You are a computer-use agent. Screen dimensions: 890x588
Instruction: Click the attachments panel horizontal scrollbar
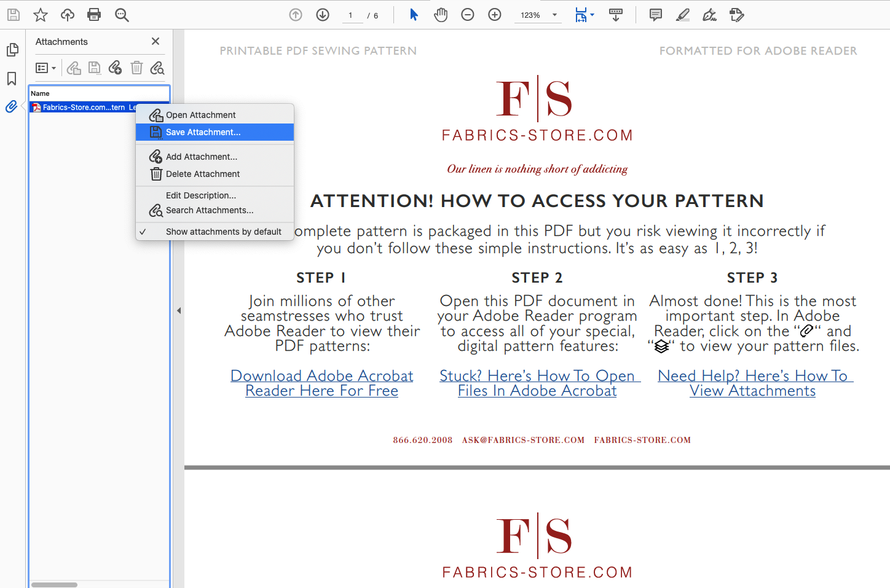point(54,584)
